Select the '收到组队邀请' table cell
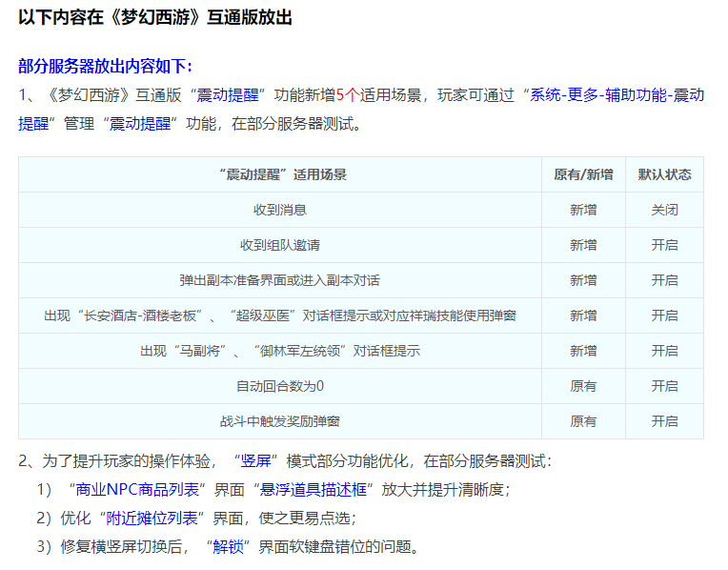This screenshot has width=728, height=570. (x=280, y=245)
